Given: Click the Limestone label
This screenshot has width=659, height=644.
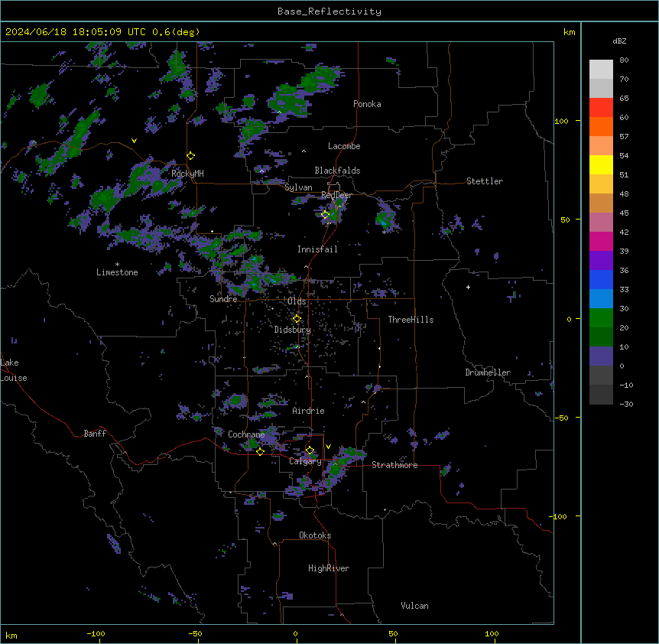Looking at the screenshot, I should pyautogui.click(x=117, y=272).
